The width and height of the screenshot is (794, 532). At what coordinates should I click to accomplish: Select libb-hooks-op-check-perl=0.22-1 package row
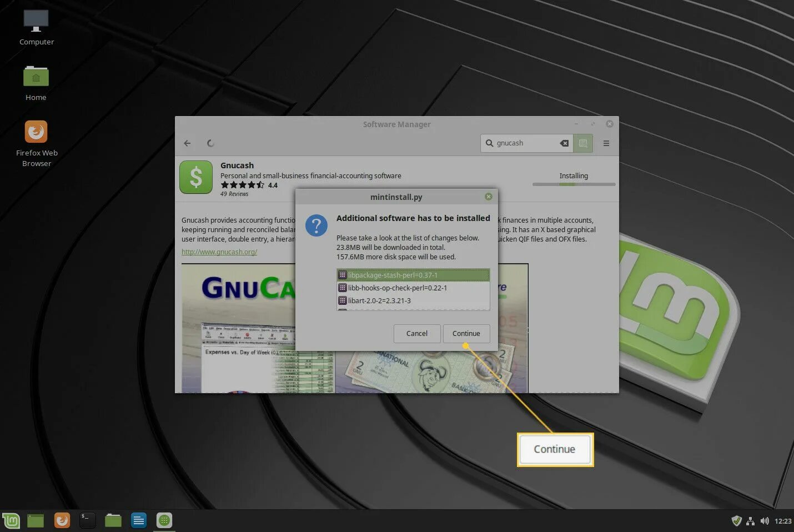click(x=413, y=288)
